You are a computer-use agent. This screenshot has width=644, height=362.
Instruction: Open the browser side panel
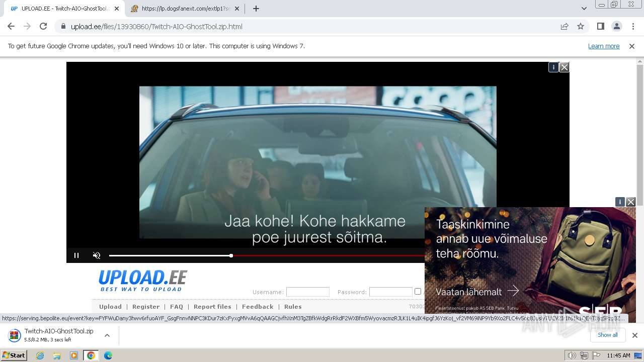[x=600, y=26]
